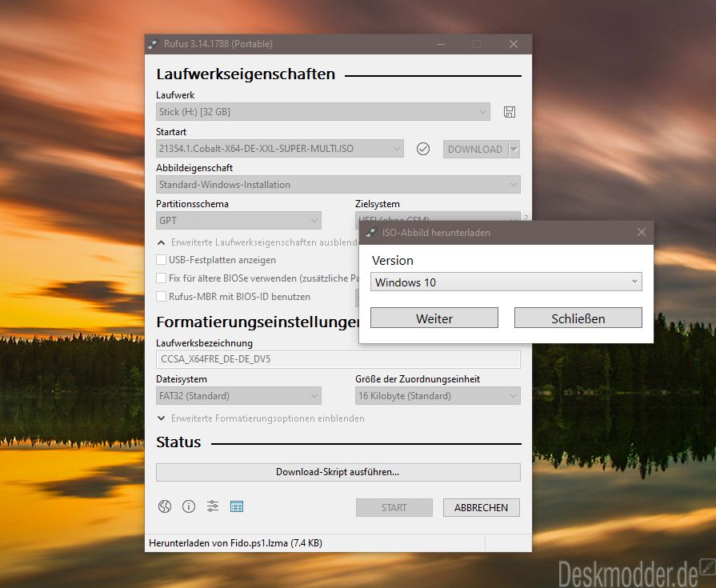The image size is (716, 588).
Task: Show the log via list icon
Action: [237, 506]
